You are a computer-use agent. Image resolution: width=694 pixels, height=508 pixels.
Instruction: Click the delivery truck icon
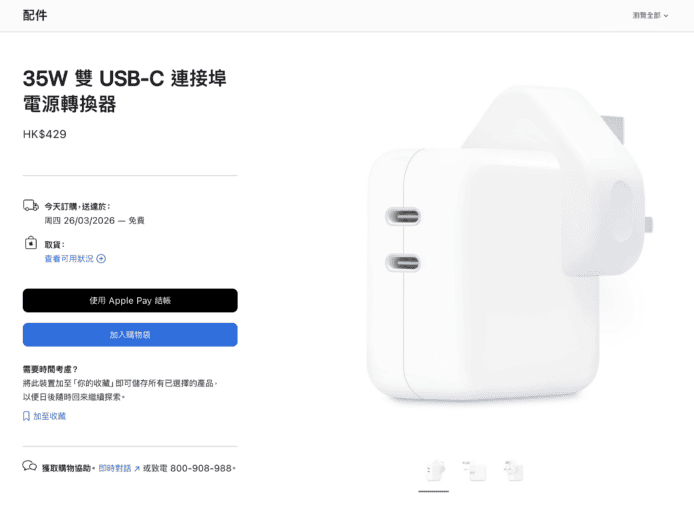[31, 206]
